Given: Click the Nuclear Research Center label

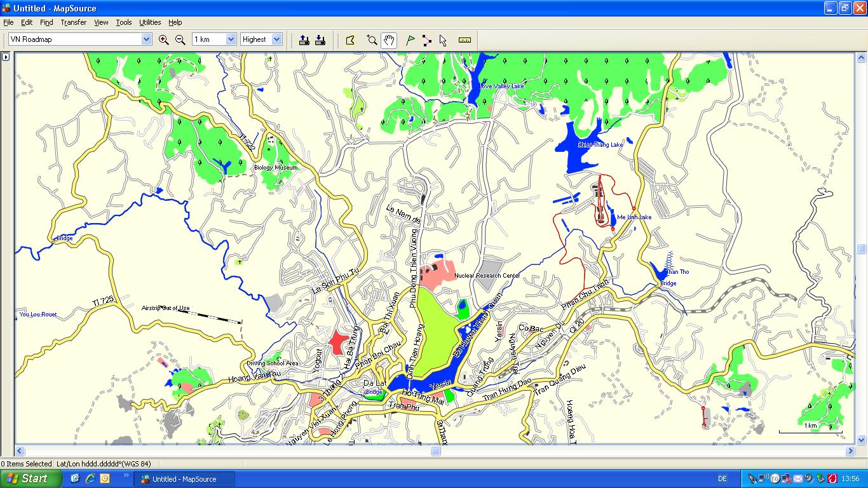Looking at the screenshot, I should coord(487,276).
